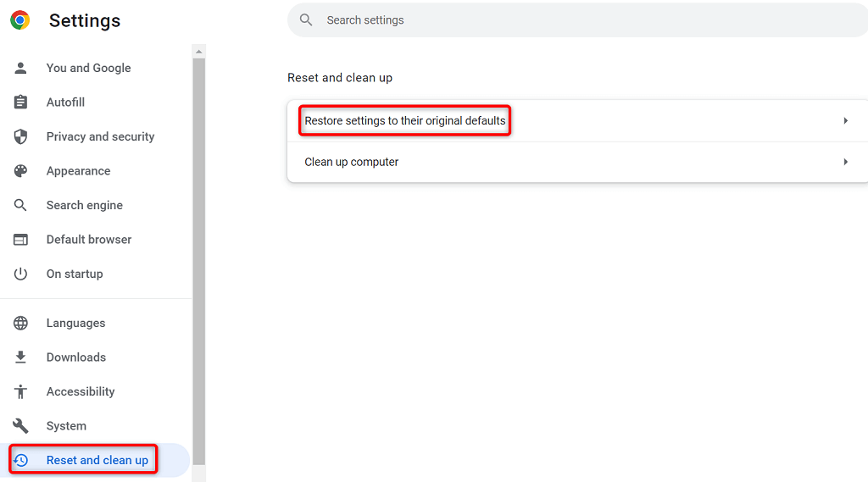The image size is (868, 482).
Task: Click the person icon for You and Google
Action: 20,68
